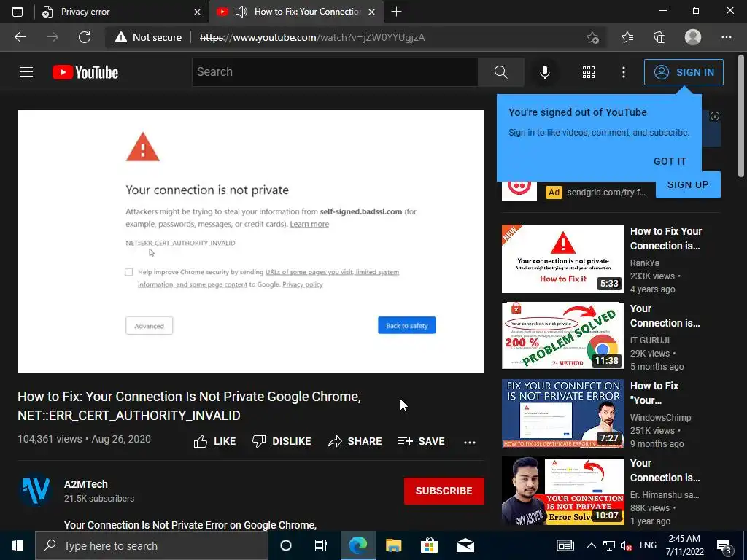Open the clock showing 2:45 AM
Image resolution: width=747 pixels, height=560 pixels.
(x=685, y=545)
